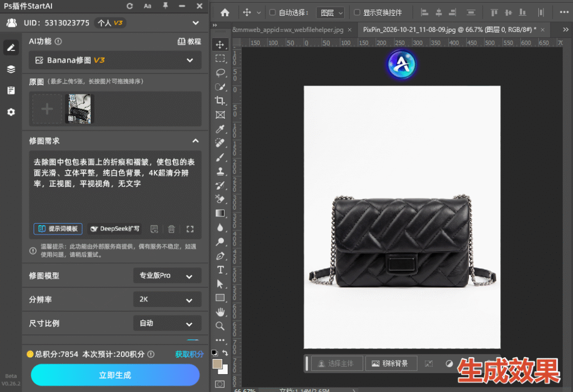The height and width of the screenshot is (392, 573).
Task: Collapse the 修图需求 section
Action: [x=196, y=141]
